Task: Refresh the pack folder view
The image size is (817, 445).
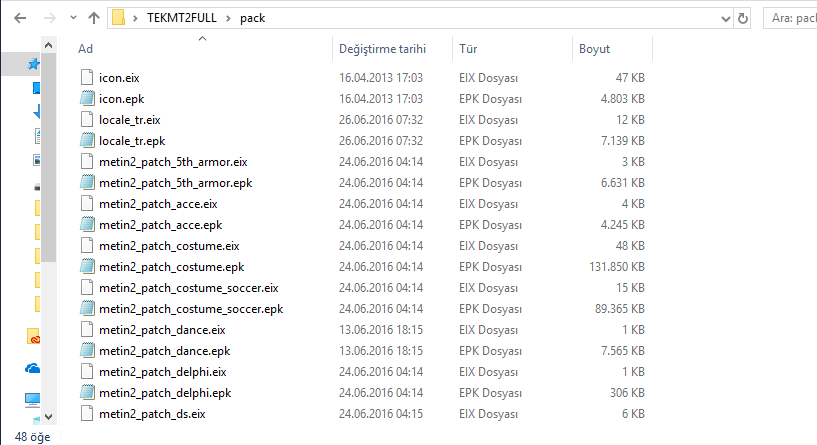Action: pyautogui.click(x=742, y=19)
